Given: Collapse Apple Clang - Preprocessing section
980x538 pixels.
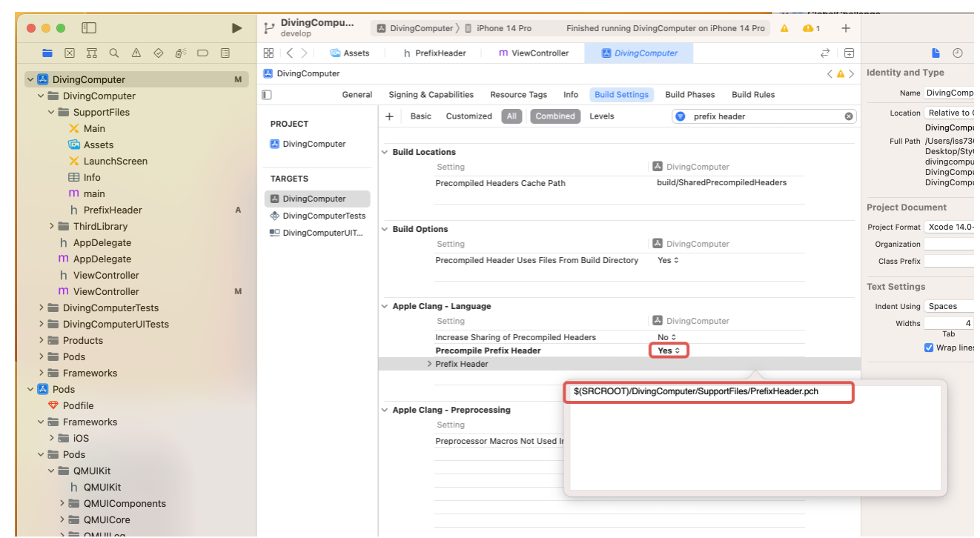Looking at the screenshot, I should point(385,410).
